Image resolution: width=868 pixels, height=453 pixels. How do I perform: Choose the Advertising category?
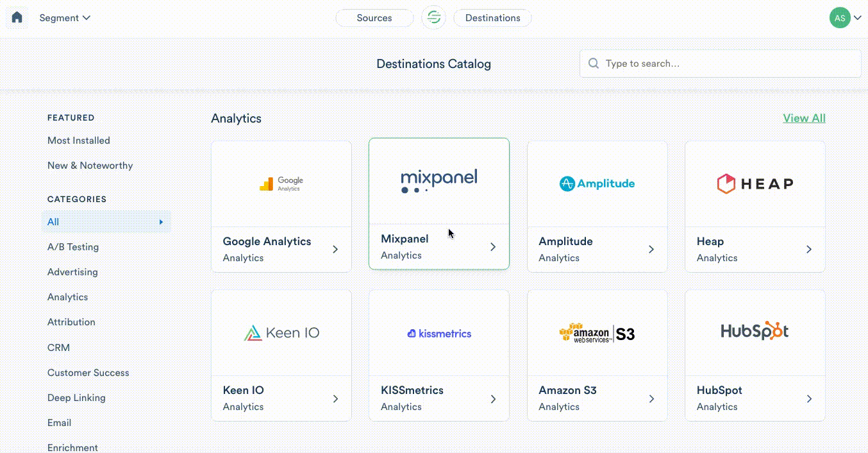(72, 272)
